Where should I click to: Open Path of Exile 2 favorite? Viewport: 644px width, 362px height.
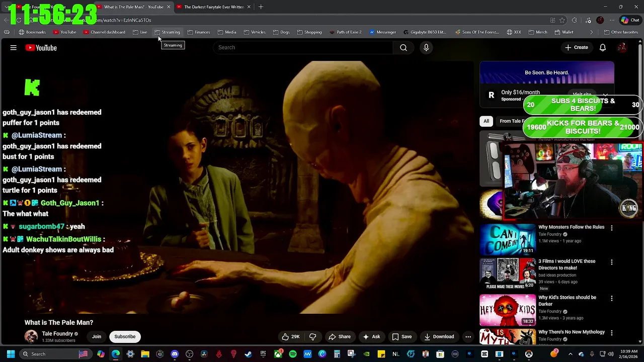(x=346, y=32)
